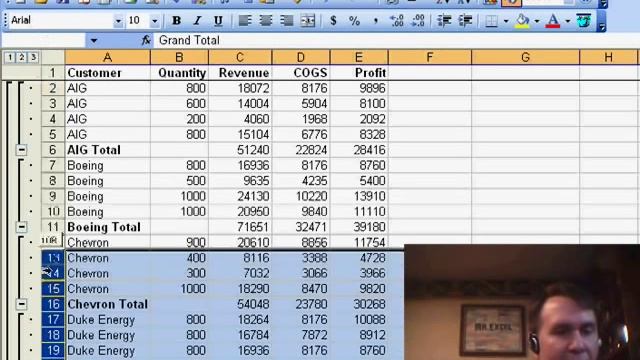Viewport: 640px width, 360px height.
Task: Select column A header
Action: coord(107,57)
